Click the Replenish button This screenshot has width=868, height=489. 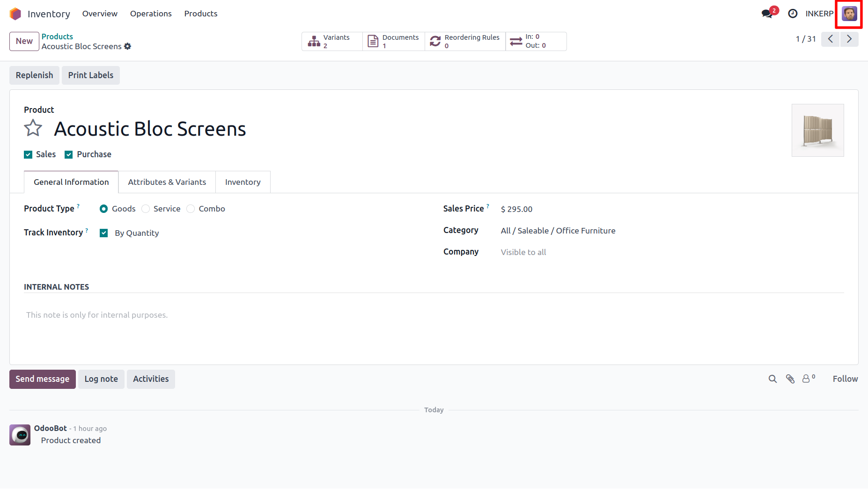35,75
